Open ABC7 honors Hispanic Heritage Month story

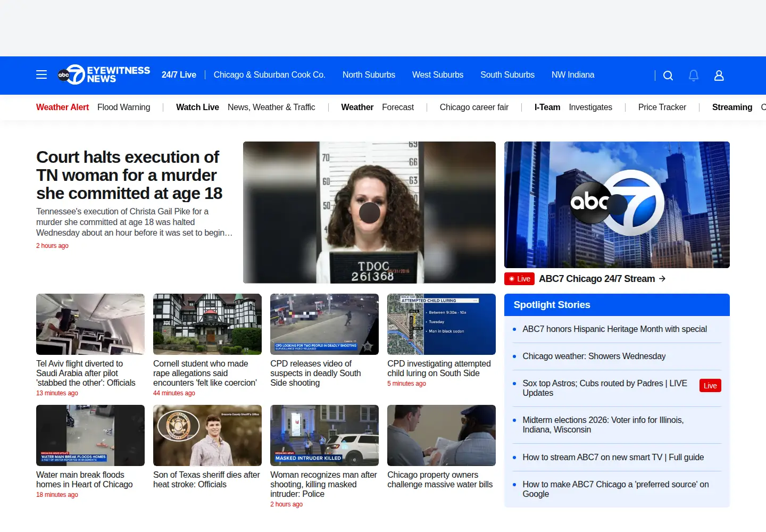[x=614, y=329]
